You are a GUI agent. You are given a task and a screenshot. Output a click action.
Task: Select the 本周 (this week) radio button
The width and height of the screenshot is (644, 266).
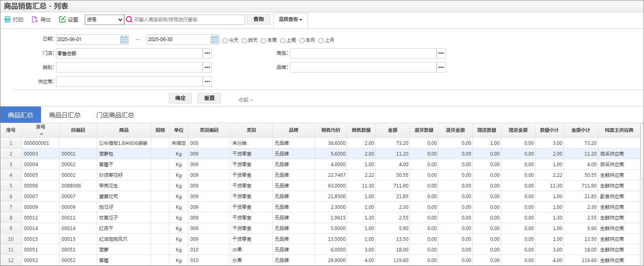(264, 41)
